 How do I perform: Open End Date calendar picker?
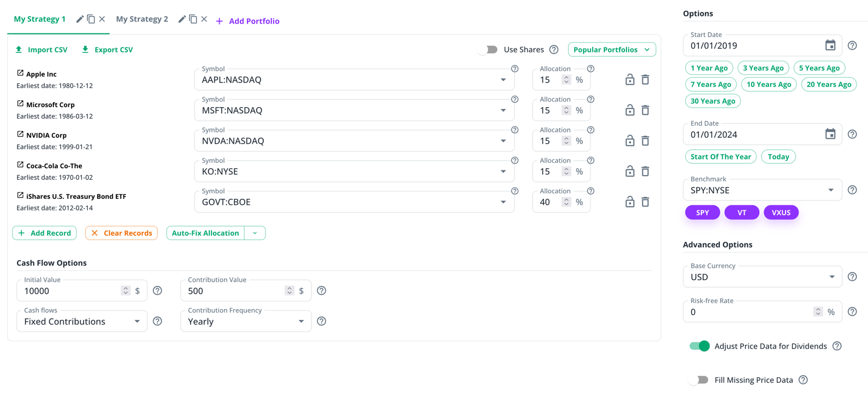click(x=830, y=134)
